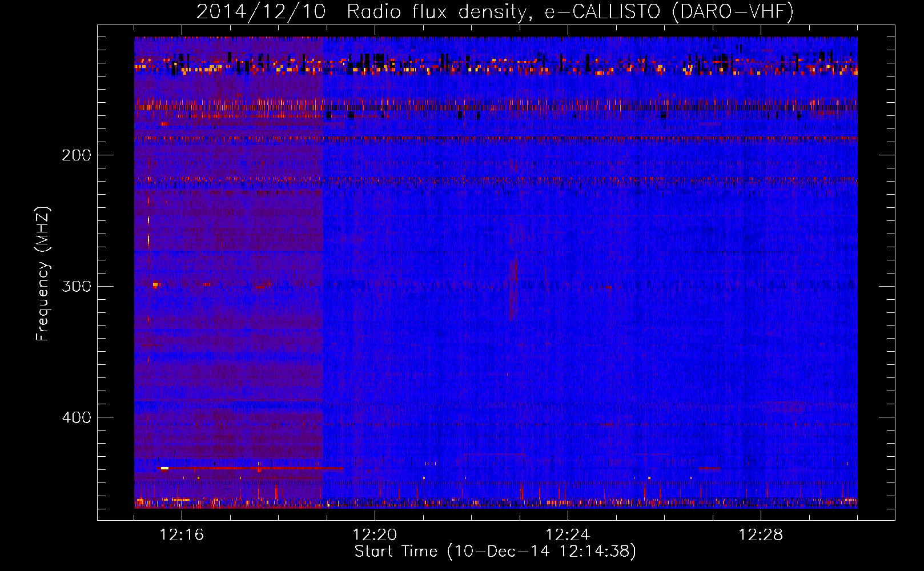This screenshot has height=571, width=924.
Task: Click the 12:16 time tick label
Action: click(x=182, y=535)
